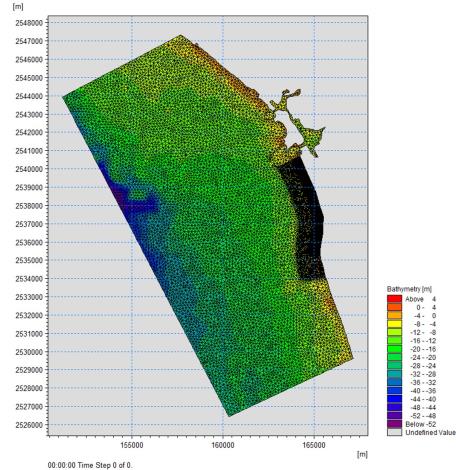Screen dimensions: 456x470
Task: Click the '-44 - -40' legend swatch
Action: pyautogui.click(x=394, y=399)
